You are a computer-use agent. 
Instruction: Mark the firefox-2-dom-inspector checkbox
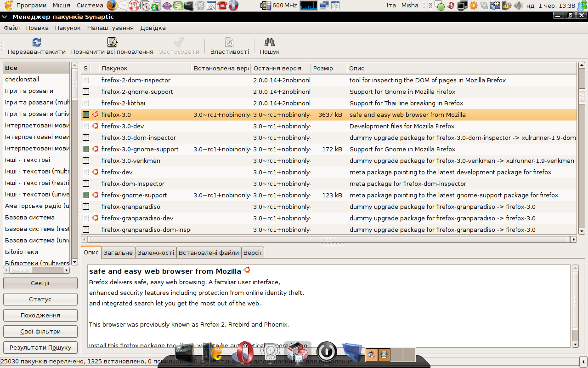86,80
